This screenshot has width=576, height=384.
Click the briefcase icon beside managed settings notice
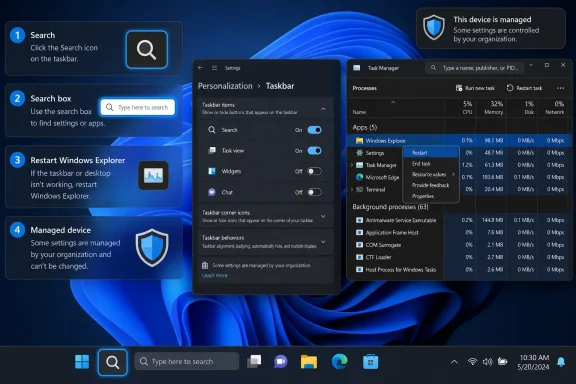[205, 265]
